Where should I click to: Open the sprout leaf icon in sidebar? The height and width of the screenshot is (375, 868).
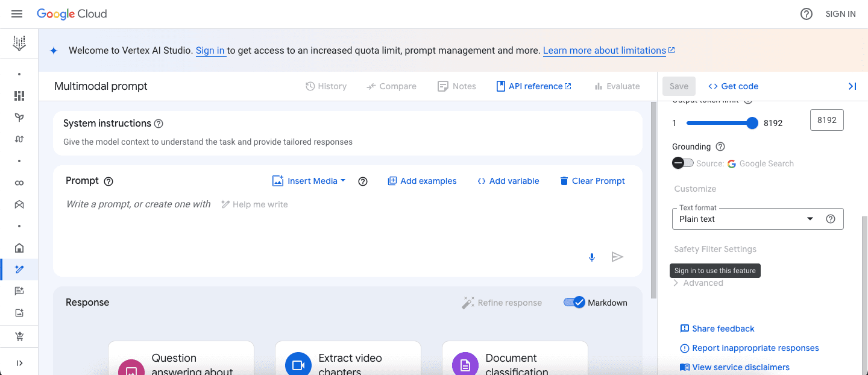point(19,118)
